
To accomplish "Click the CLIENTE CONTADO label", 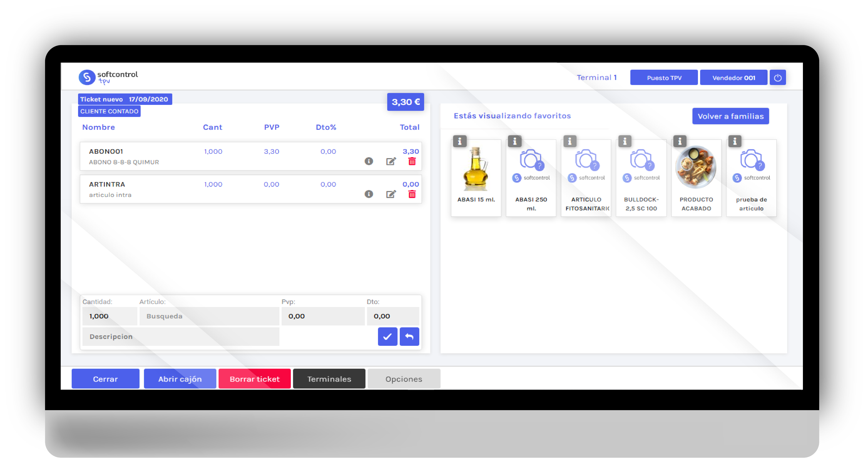I will click(x=109, y=111).
